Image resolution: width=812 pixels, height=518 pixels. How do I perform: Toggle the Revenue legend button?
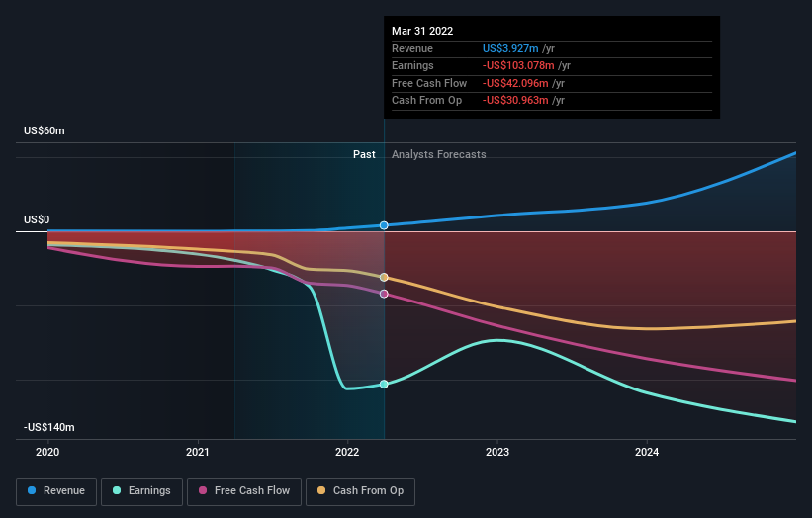click(56, 491)
